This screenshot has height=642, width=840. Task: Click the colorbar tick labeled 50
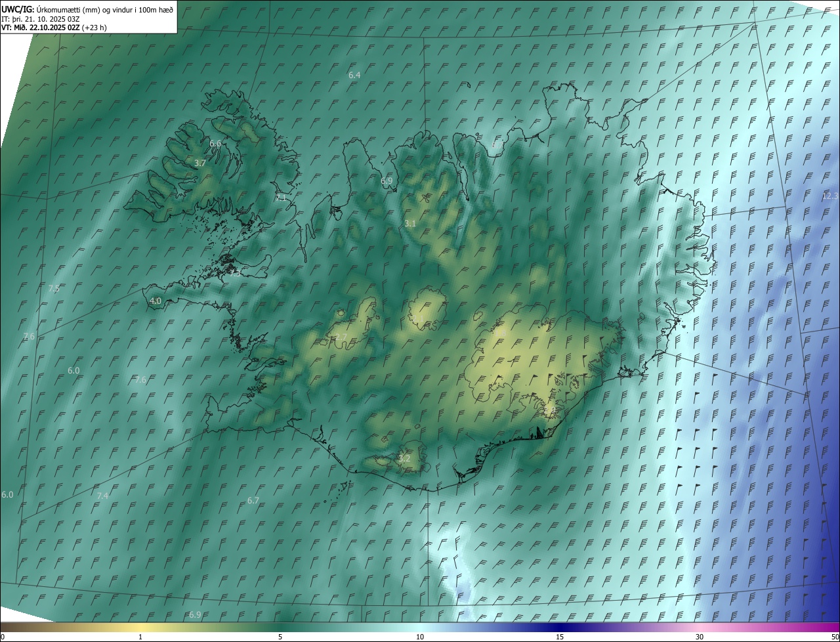coord(835,637)
